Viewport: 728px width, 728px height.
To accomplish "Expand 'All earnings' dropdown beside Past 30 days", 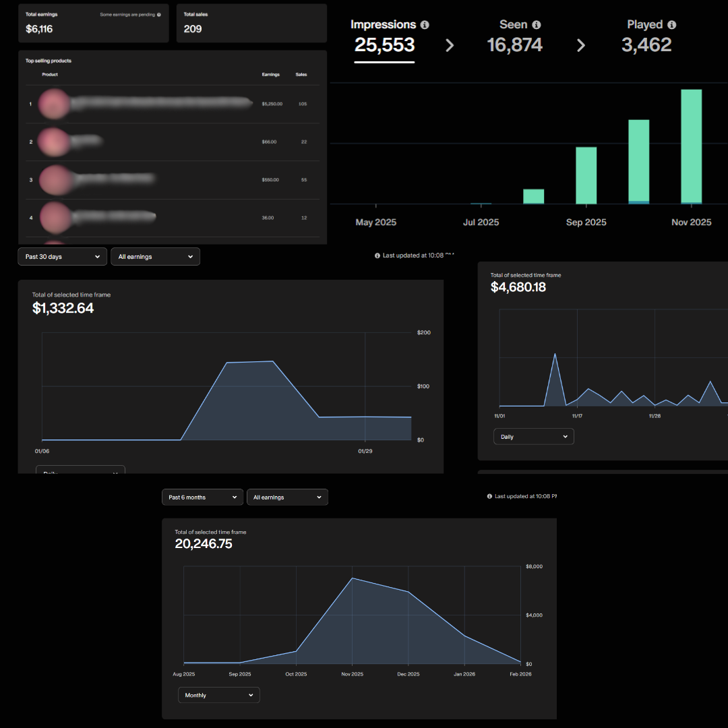I will [155, 257].
